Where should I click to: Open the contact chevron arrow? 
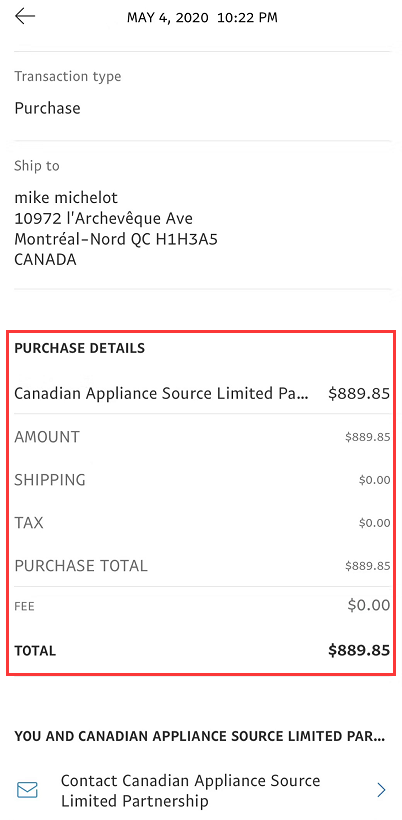(382, 790)
